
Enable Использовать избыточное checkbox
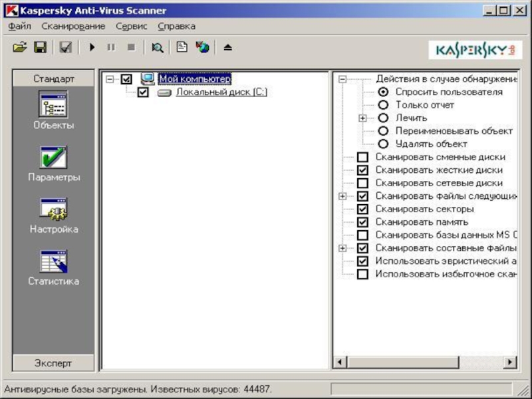[x=362, y=274]
